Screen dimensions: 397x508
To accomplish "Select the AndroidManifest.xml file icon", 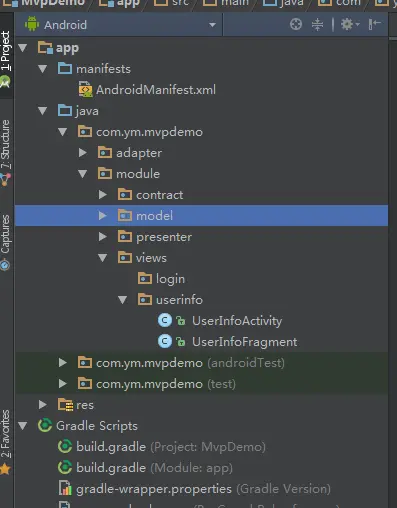I will [x=85, y=90].
